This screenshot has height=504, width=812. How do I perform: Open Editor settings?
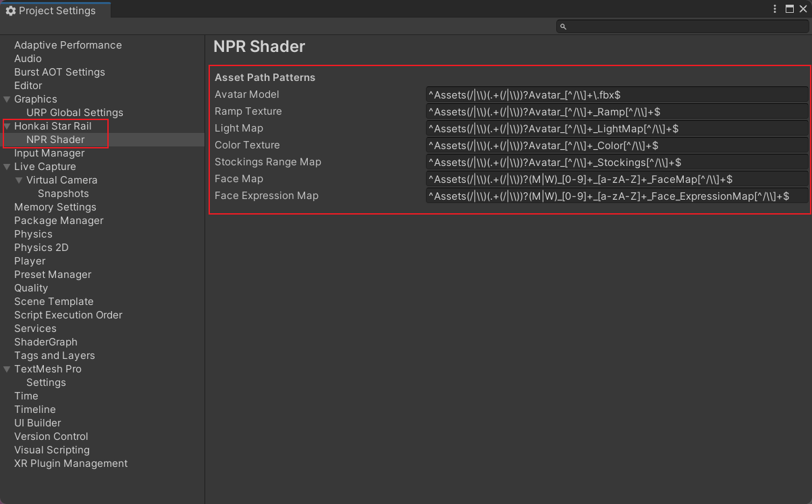coord(28,86)
